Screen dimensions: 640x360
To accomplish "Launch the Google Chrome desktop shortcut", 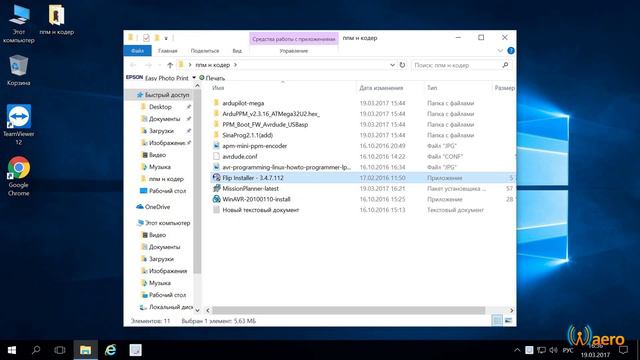I will 18,176.
